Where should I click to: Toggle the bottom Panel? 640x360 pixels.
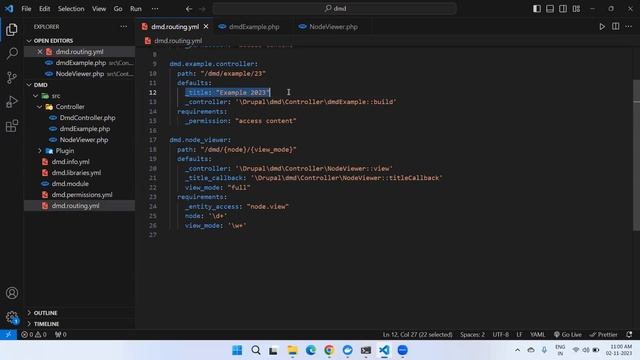tap(550, 9)
